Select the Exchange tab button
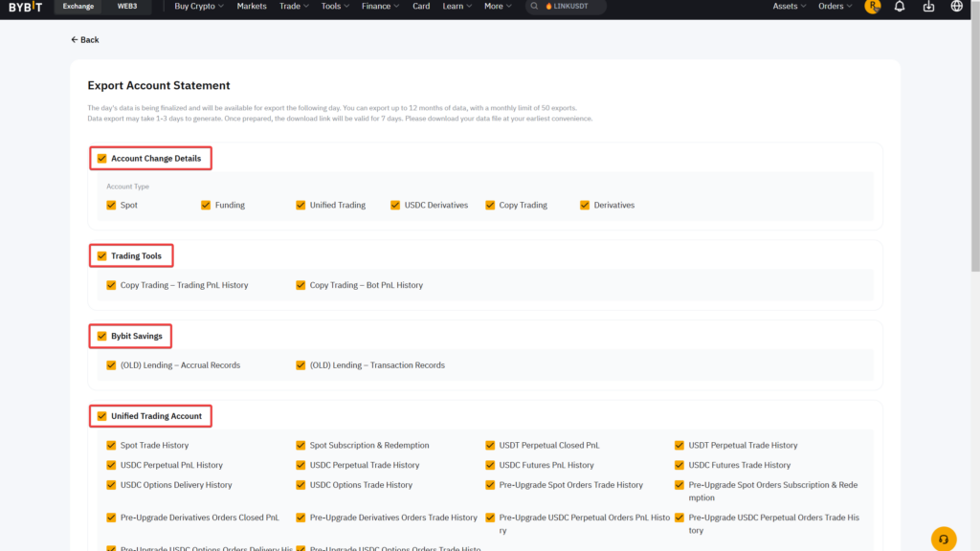 (78, 7)
